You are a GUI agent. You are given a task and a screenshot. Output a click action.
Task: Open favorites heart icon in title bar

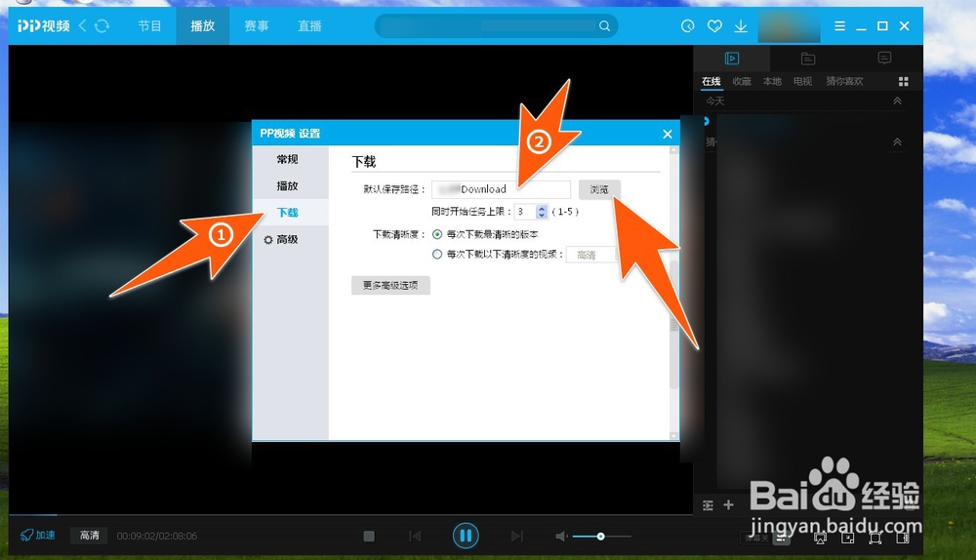coord(714,26)
